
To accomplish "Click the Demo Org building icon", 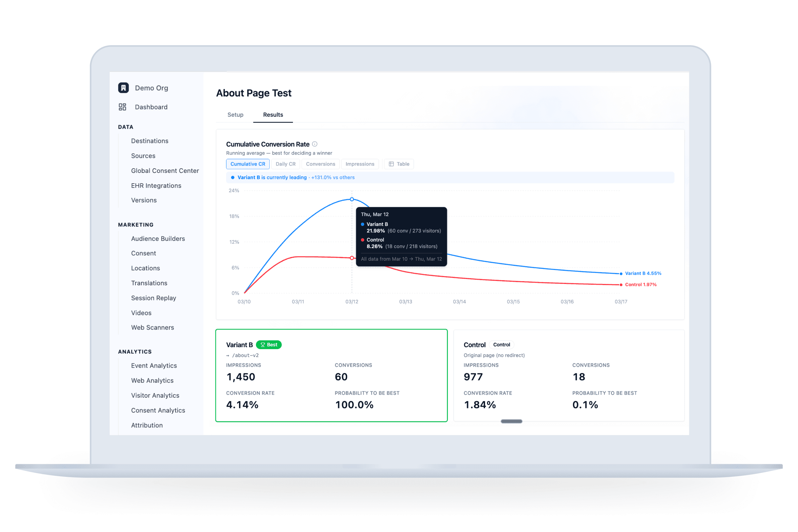I will pyautogui.click(x=123, y=88).
